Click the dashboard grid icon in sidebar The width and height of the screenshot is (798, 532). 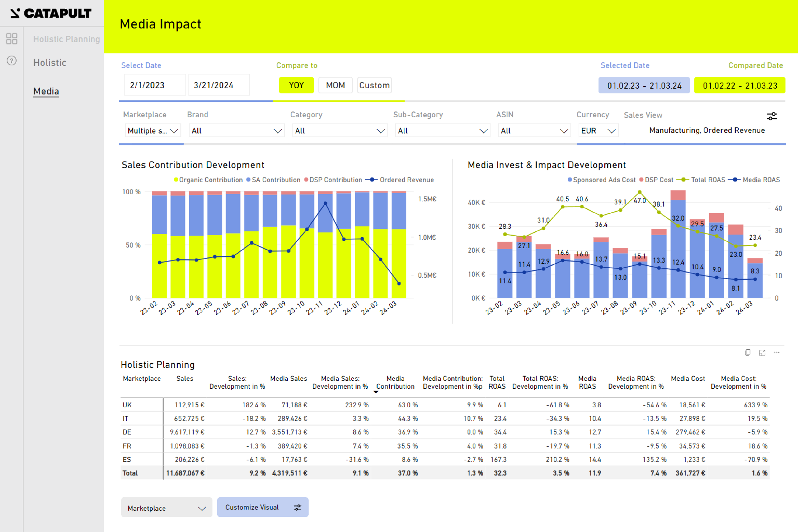(12, 39)
